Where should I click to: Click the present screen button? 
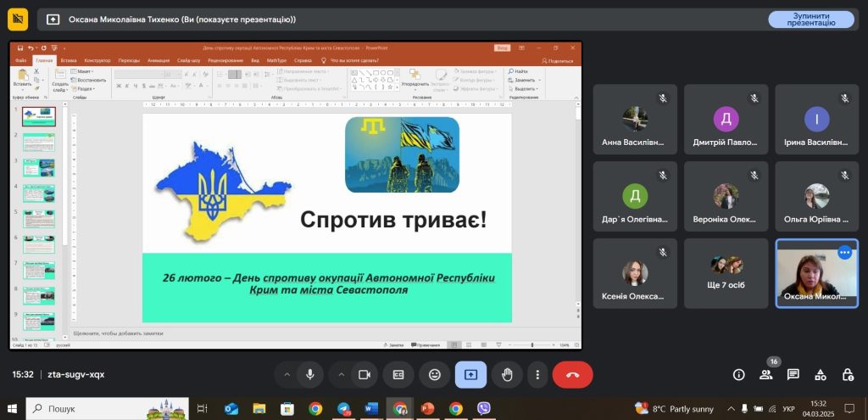click(x=470, y=374)
